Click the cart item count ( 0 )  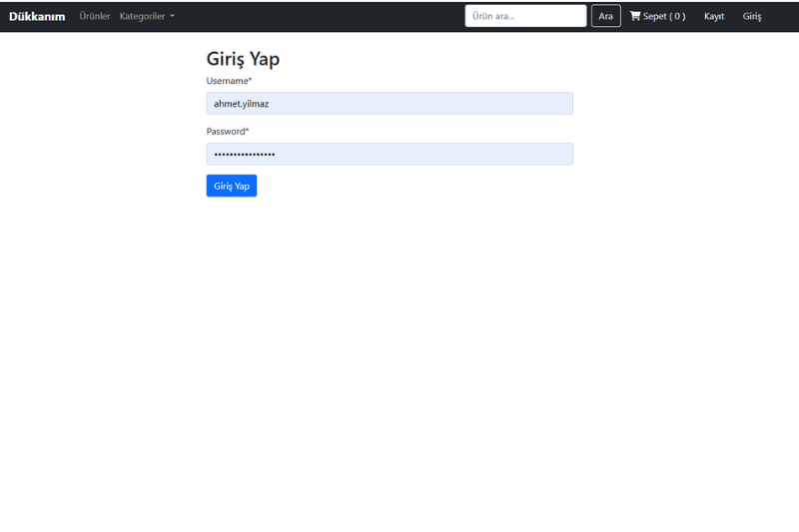[677, 16]
